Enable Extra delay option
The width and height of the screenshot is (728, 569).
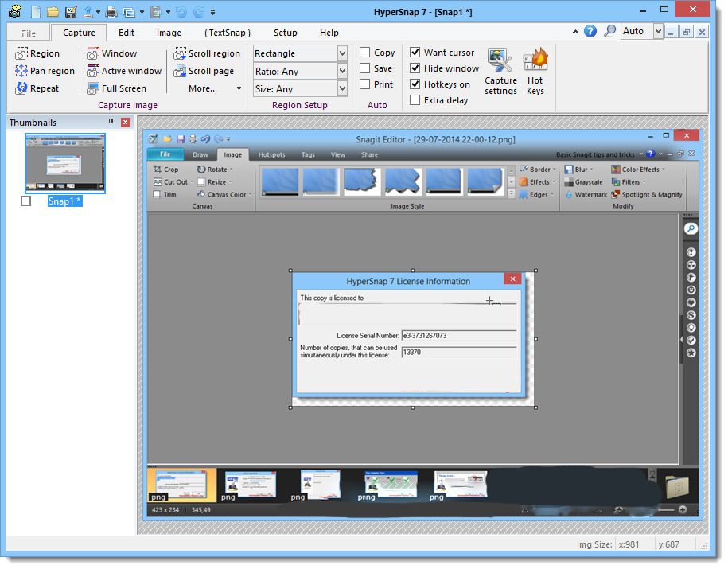[x=415, y=99]
